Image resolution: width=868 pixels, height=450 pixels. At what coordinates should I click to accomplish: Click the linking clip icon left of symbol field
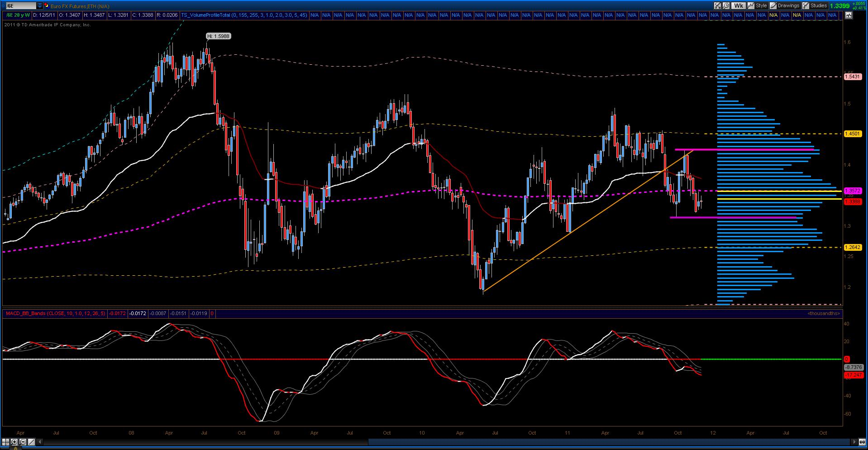coord(3,6)
